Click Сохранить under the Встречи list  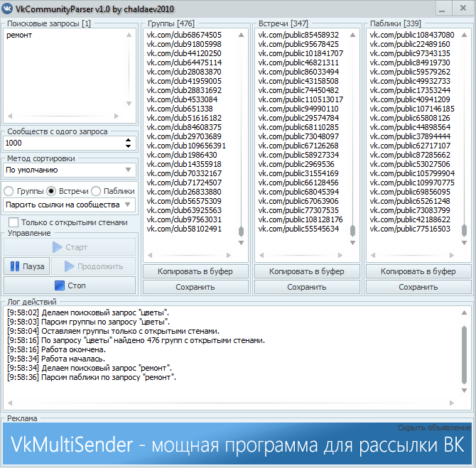(307, 287)
